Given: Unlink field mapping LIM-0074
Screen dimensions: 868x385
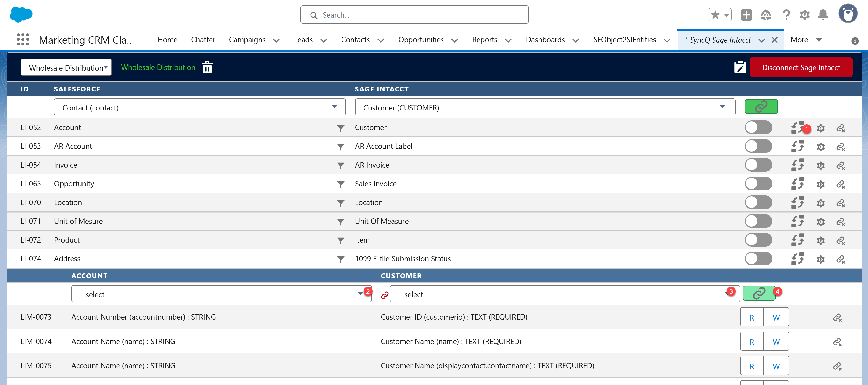Looking at the screenshot, I should (837, 342).
